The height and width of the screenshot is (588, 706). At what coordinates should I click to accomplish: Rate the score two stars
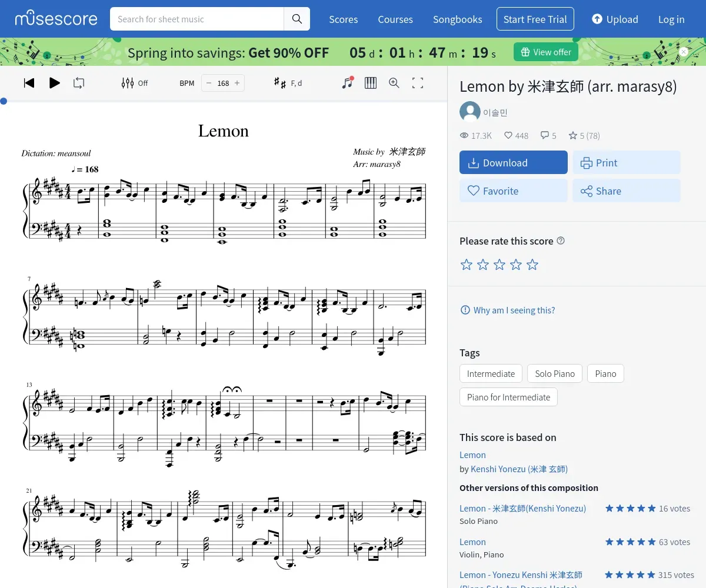[483, 265]
